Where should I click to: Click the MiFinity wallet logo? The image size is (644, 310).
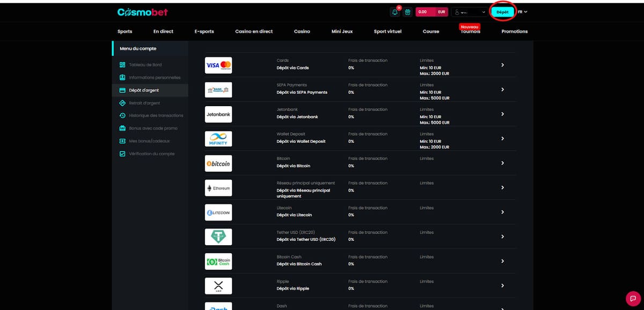click(218, 139)
